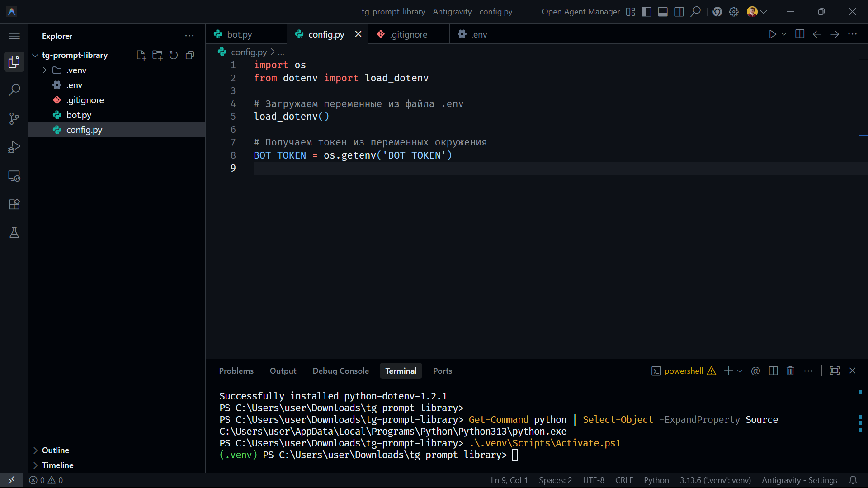Maximize the terminal panel size
The image size is (868, 488).
(835, 371)
